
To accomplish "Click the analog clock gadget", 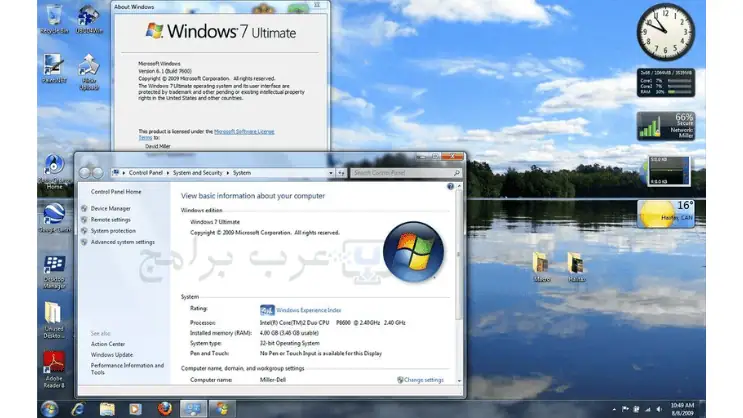I will [x=665, y=32].
